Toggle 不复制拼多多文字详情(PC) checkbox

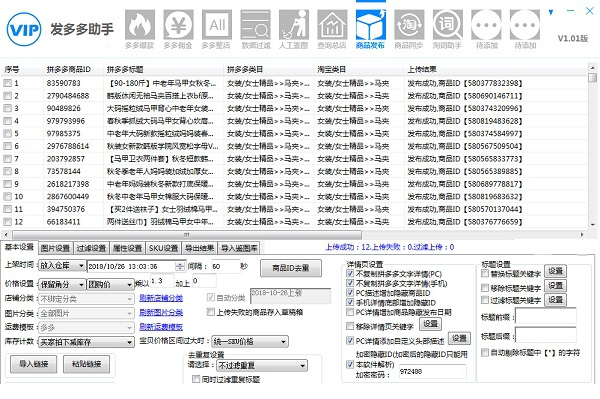pyautogui.click(x=350, y=273)
